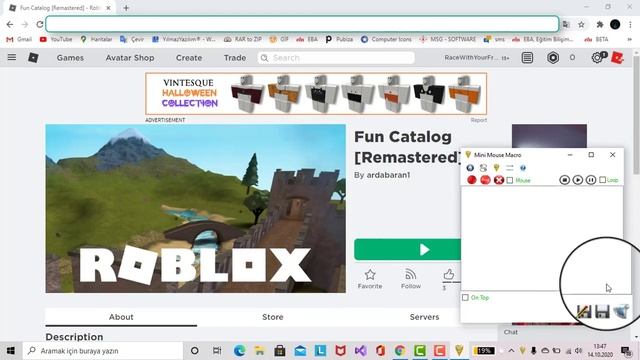Enable the Mouse checkbox in Mini Mouse Macro
This screenshot has width=640, height=360.
(510, 180)
